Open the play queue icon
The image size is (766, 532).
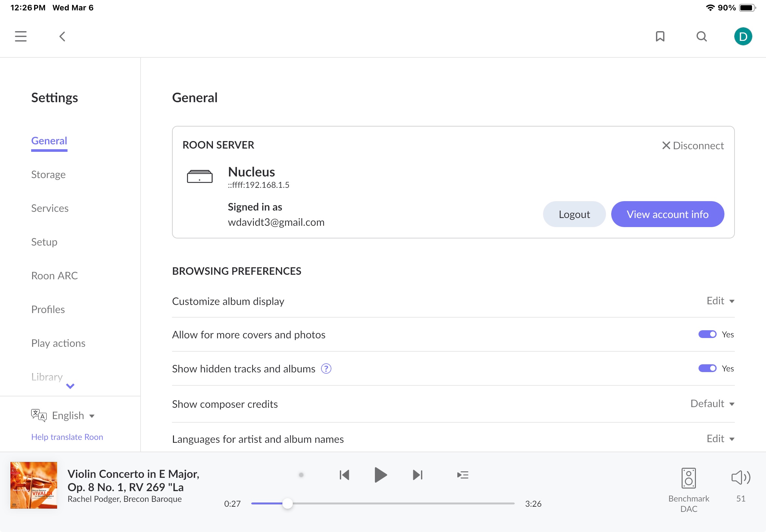[x=463, y=475]
